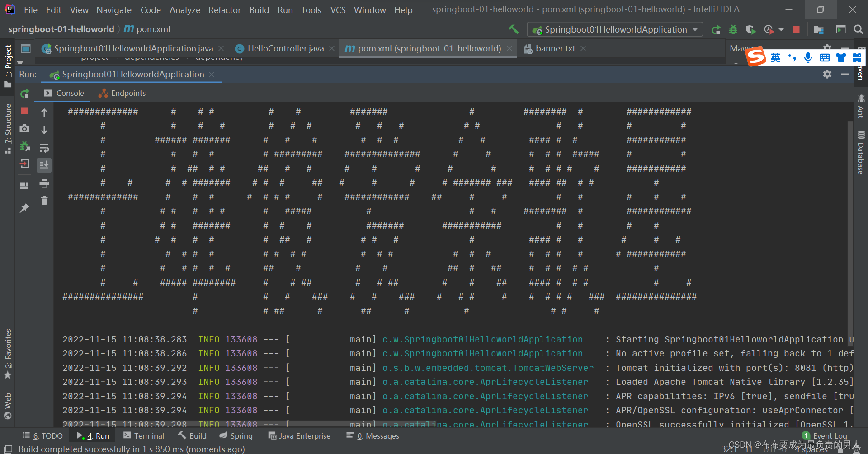Screen dimensions: 868x454
Task: Open the Messages tool window
Action: (x=373, y=436)
